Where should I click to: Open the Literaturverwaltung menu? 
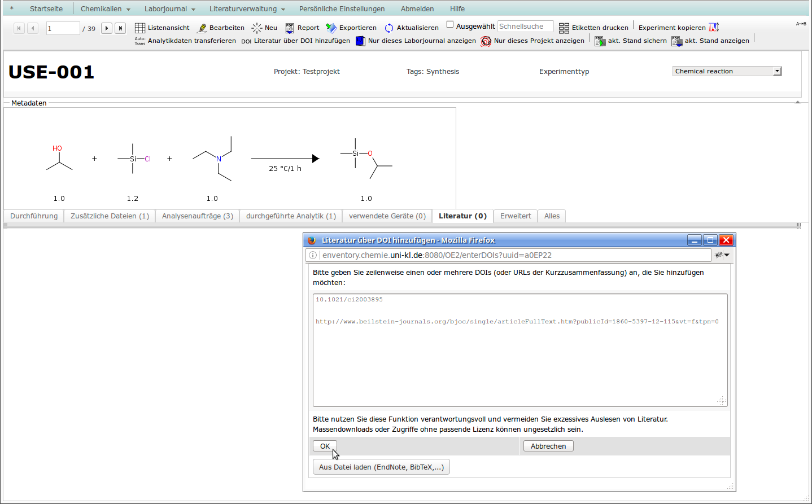coord(247,9)
